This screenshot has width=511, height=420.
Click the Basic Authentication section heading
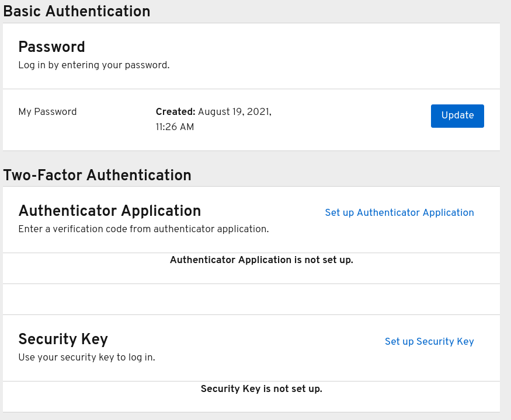76,12
